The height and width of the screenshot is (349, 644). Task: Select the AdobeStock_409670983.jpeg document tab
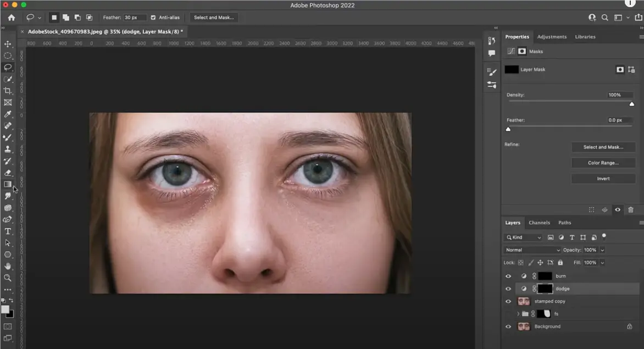coord(106,32)
